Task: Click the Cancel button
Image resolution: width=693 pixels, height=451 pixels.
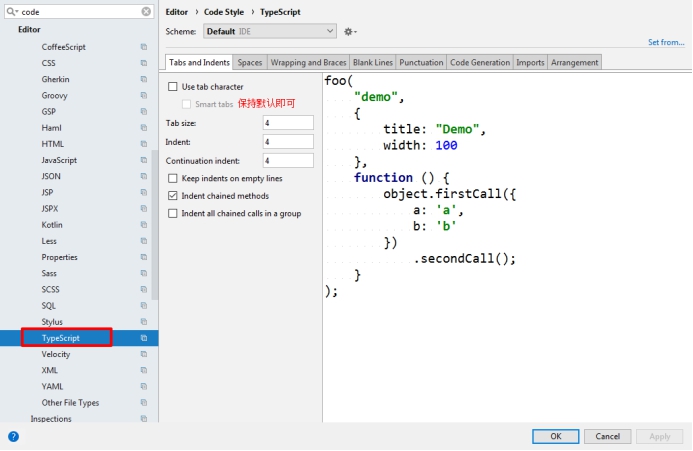Action: coord(607,436)
